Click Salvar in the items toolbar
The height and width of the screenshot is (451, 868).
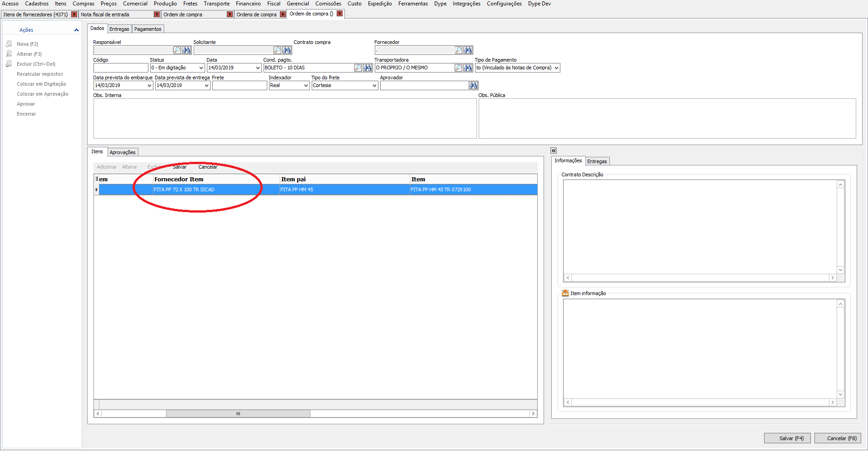tap(180, 167)
